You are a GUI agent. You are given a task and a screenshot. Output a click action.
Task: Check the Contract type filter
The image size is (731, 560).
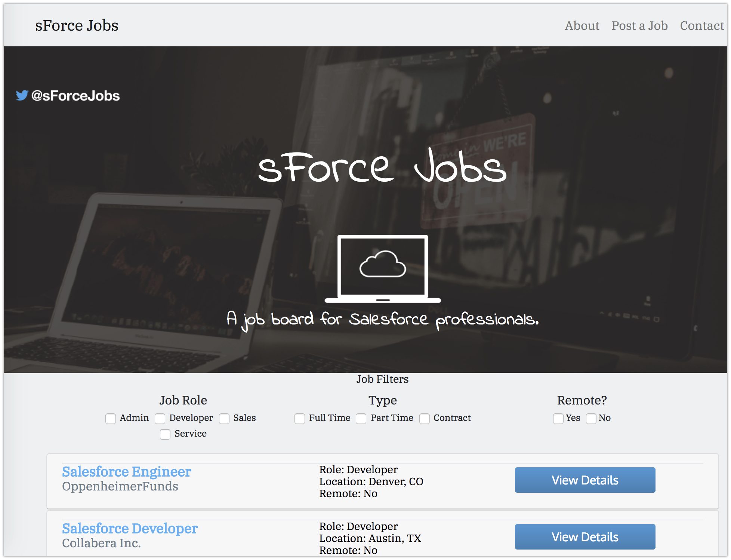[x=425, y=418]
